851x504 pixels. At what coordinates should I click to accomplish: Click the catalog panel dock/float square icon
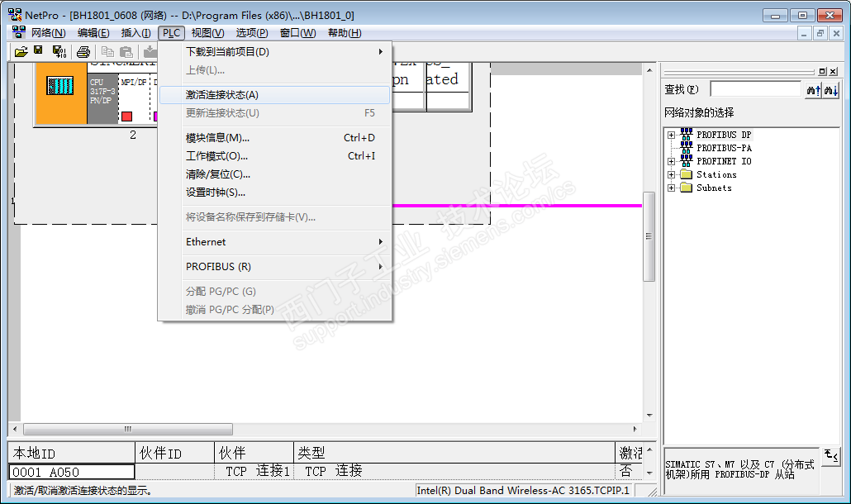(822, 71)
